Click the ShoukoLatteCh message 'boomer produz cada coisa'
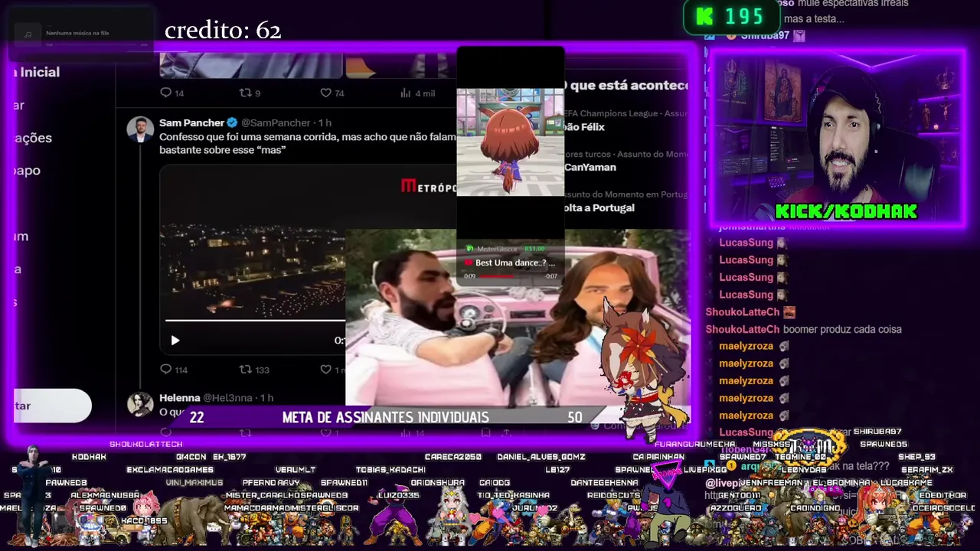This screenshot has width=980, height=551. click(842, 329)
